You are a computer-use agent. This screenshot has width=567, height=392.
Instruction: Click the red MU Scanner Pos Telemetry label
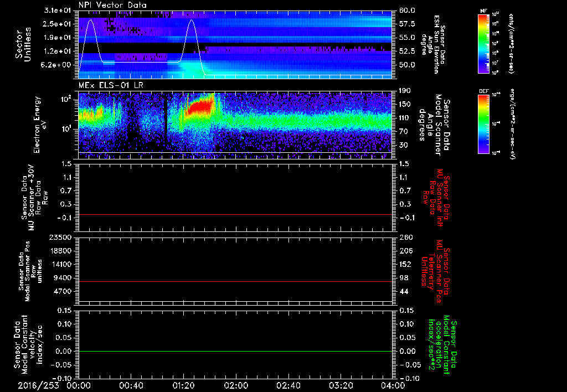(435, 271)
